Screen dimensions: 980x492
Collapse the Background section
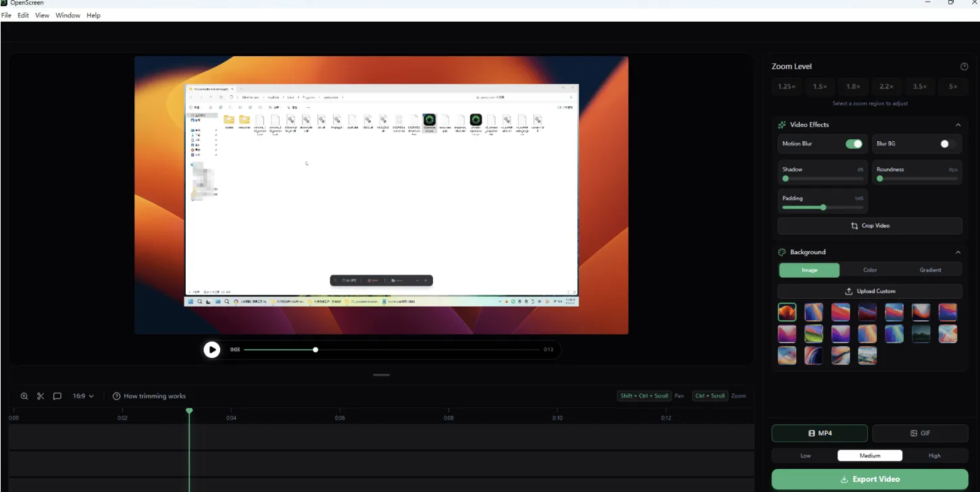click(958, 251)
